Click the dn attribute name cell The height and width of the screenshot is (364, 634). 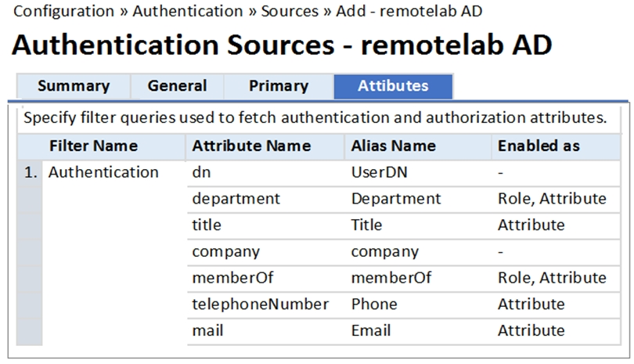(x=200, y=172)
